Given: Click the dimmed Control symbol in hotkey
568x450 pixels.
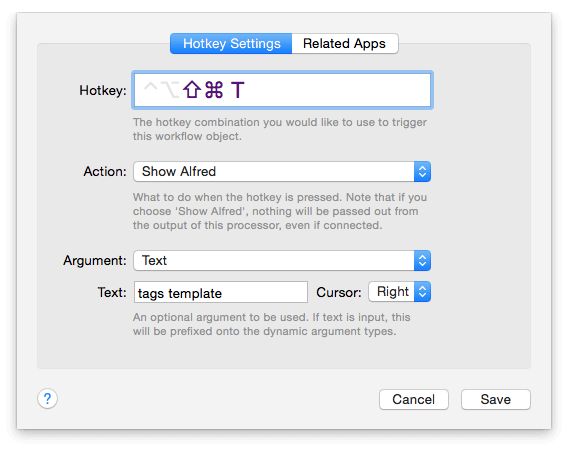Looking at the screenshot, I should tap(151, 87).
